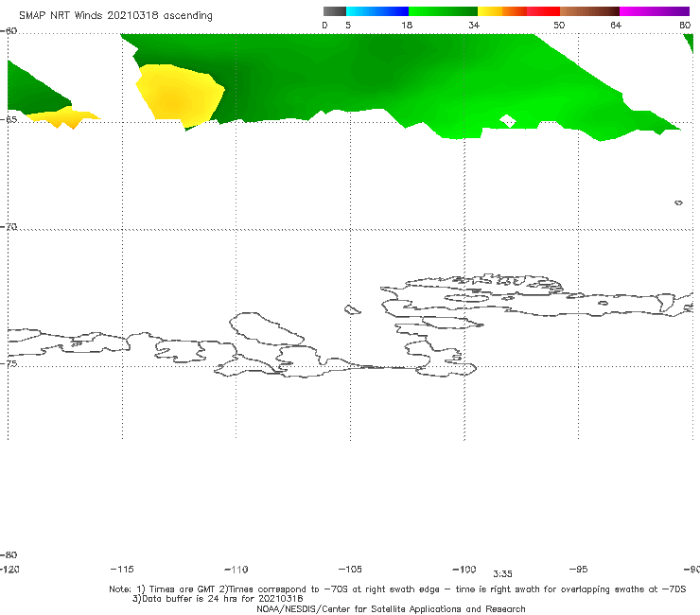Click the color bar label '5'

(348, 26)
